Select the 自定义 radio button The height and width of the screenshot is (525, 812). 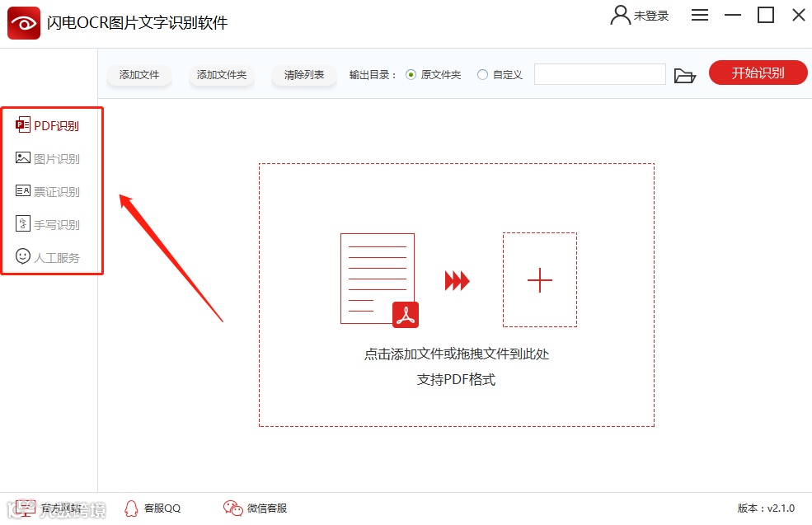tap(482, 74)
